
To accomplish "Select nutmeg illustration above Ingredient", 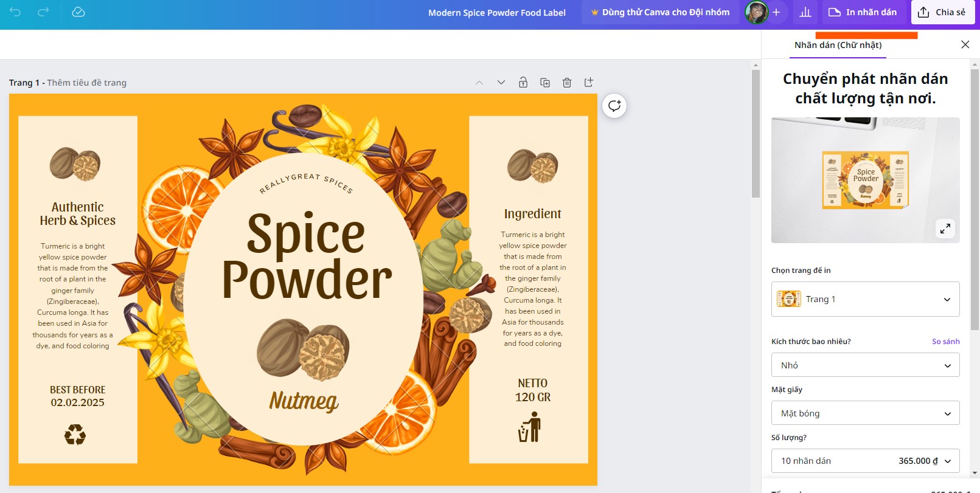I will [532, 165].
